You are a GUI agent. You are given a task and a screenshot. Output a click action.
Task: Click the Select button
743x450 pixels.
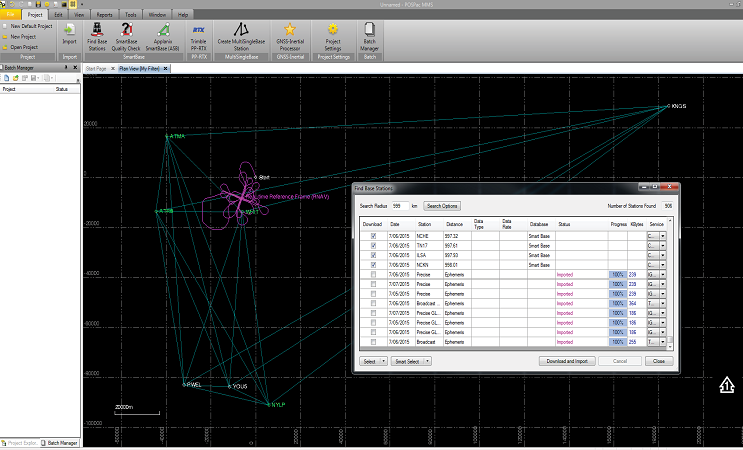coord(370,361)
